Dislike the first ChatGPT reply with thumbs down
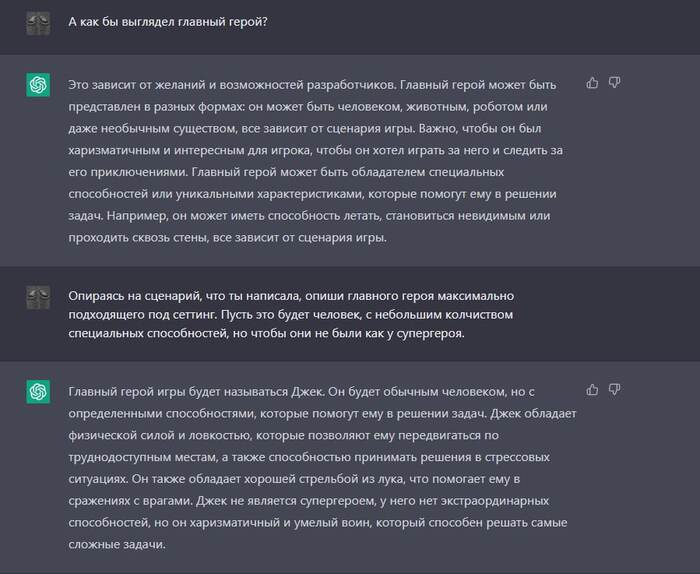700x574 pixels. pyautogui.click(x=614, y=83)
